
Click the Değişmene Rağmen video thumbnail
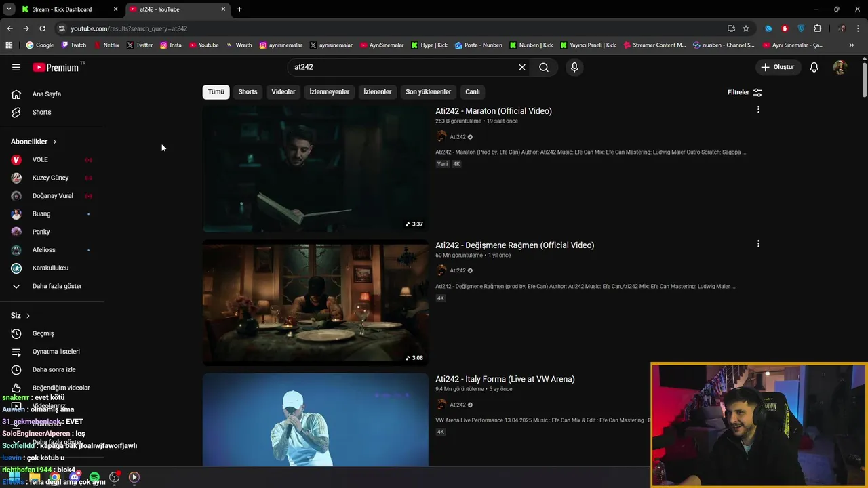[315, 302]
